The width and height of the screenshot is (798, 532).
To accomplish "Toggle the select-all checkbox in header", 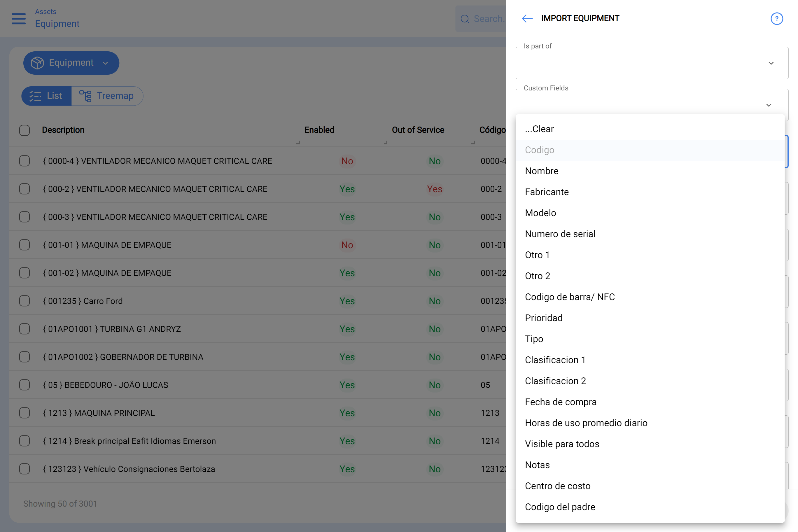I will (x=24, y=130).
